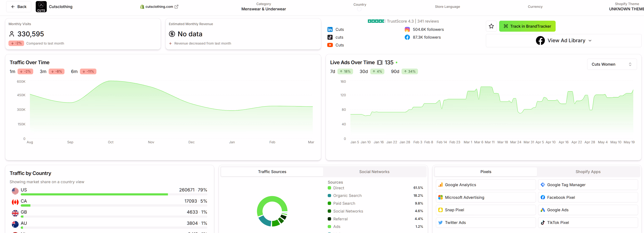Click UNKNOWN THEME Shopify theme value
644x233 pixels.
coord(626,9)
